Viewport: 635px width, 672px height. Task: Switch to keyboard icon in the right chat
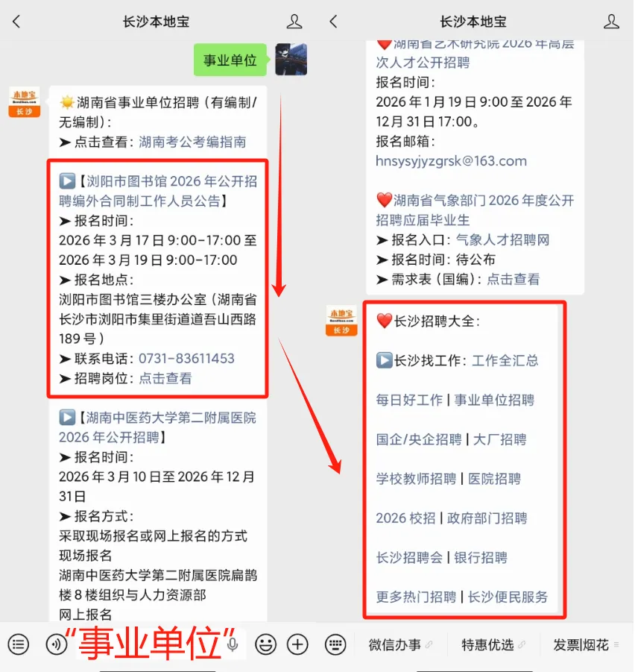point(335,644)
